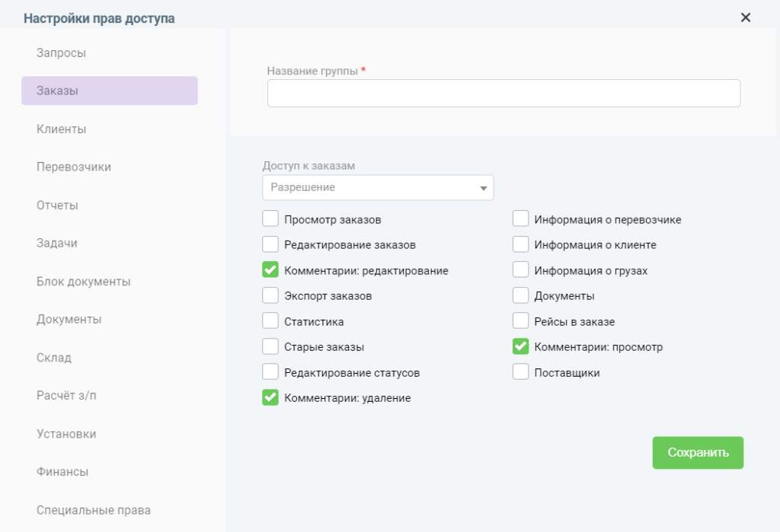The image size is (780, 532).
Task: Select the Блок документы item
Action: point(84,282)
